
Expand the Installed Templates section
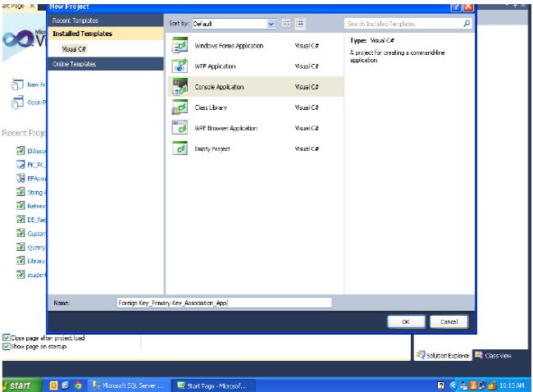106,34
